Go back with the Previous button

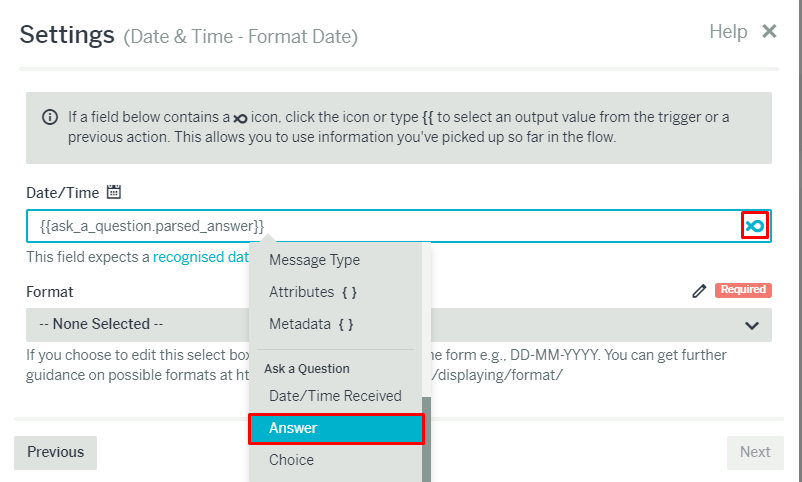point(55,452)
